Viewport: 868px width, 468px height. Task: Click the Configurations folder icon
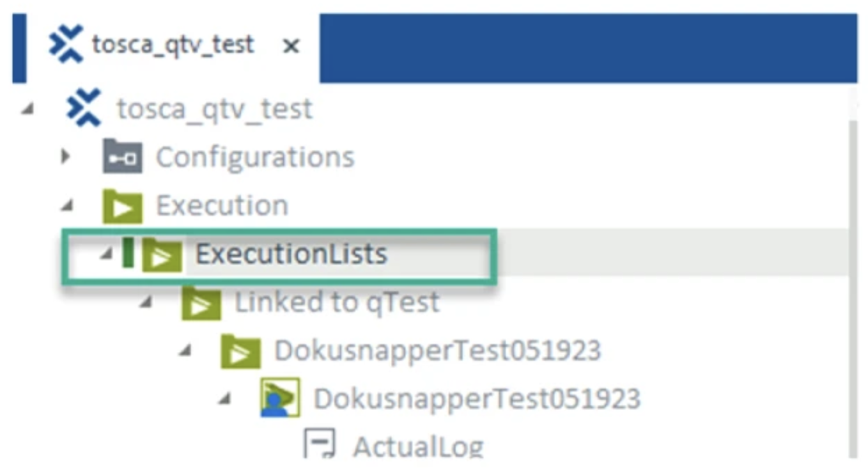point(122,157)
